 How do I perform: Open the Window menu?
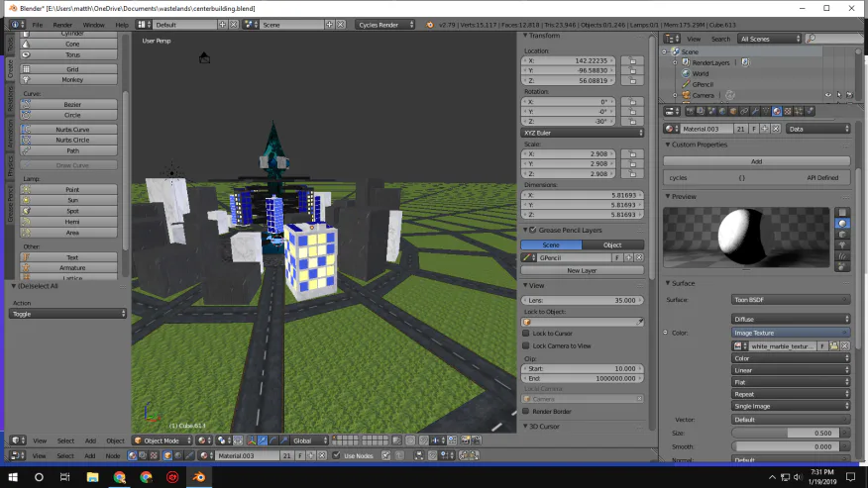click(x=93, y=25)
